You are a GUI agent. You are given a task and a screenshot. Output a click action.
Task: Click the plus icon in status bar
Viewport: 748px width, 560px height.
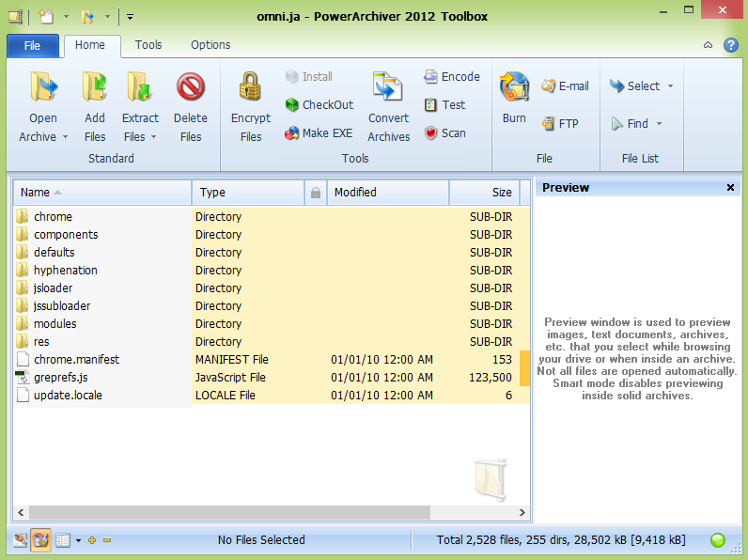[92, 540]
